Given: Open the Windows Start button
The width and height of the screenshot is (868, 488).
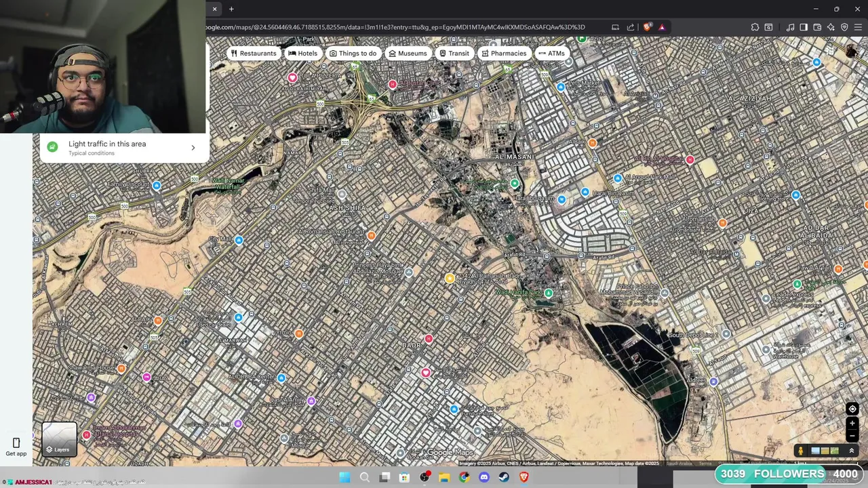Looking at the screenshot, I should [344, 477].
